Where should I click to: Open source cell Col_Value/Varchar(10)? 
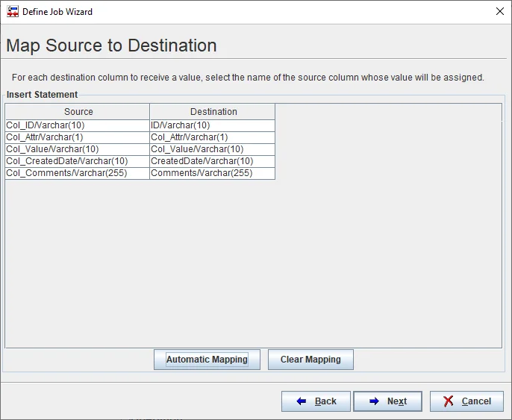point(78,149)
